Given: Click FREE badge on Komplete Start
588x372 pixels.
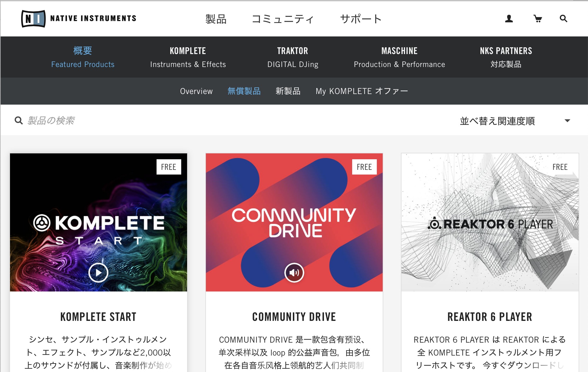Looking at the screenshot, I should click(169, 167).
